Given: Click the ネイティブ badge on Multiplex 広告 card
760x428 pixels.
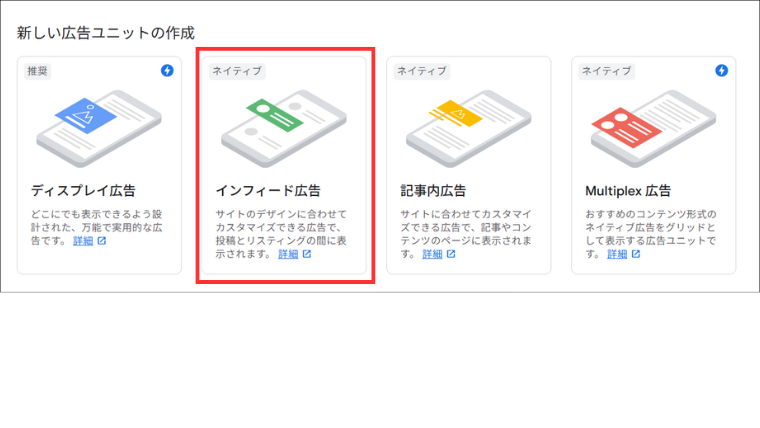Looking at the screenshot, I should point(606,71).
